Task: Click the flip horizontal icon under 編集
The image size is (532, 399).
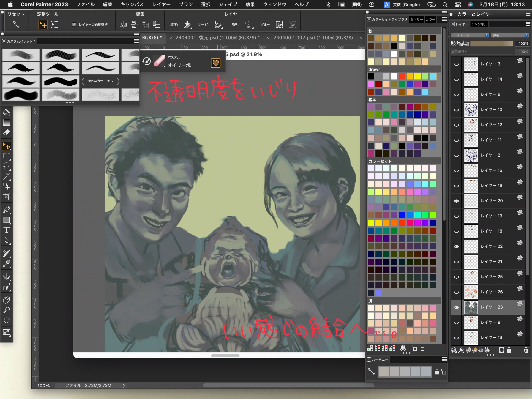Action: (123, 24)
